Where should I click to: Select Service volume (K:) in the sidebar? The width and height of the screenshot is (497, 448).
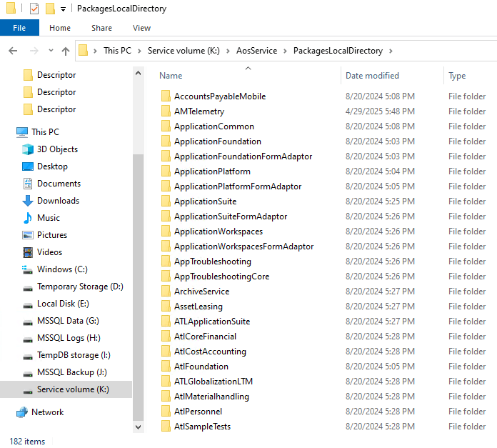coord(66,389)
